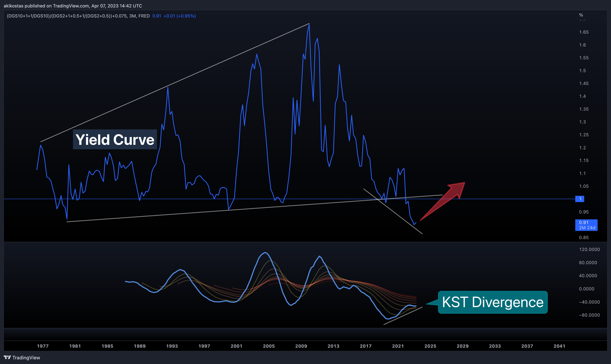
Task: Click the 80.0000 KST scale label
Action: 588,263
